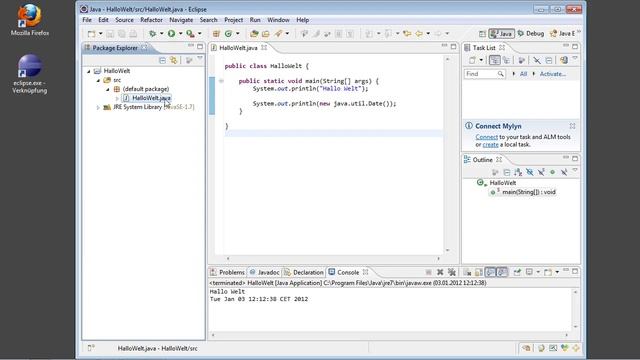The image size is (640, 360).
Task: Switch to the Javadoc tab
Action: pyautogui.click(x=264, y=272)
